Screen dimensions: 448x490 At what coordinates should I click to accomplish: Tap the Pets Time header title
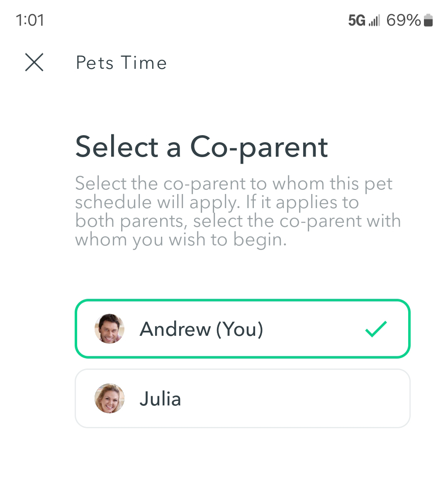click(121, 63)
